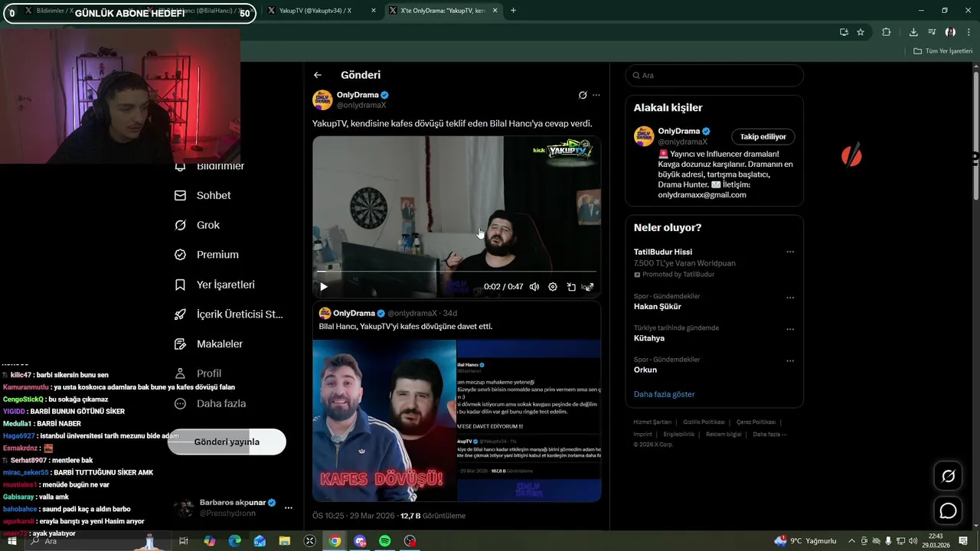Open Profil in the sidebar
Screen dimensions: 980x551
pyautogui.click(x=198, y=373)
